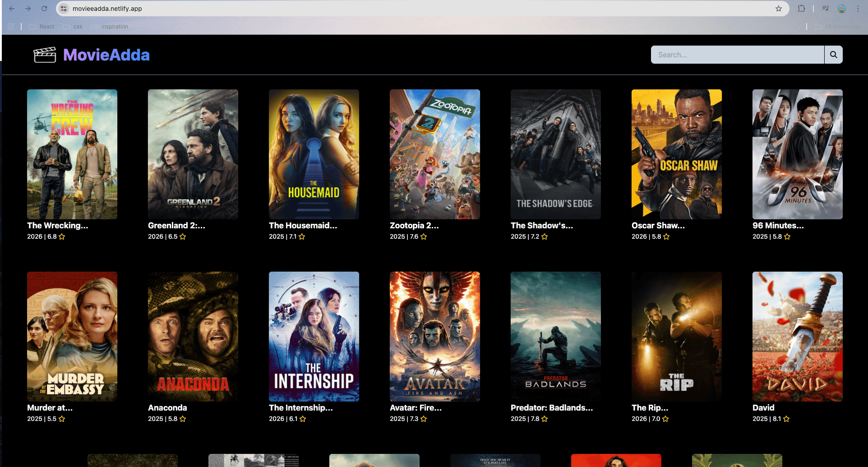Click the MovieAdda title text

pos(106,55)
